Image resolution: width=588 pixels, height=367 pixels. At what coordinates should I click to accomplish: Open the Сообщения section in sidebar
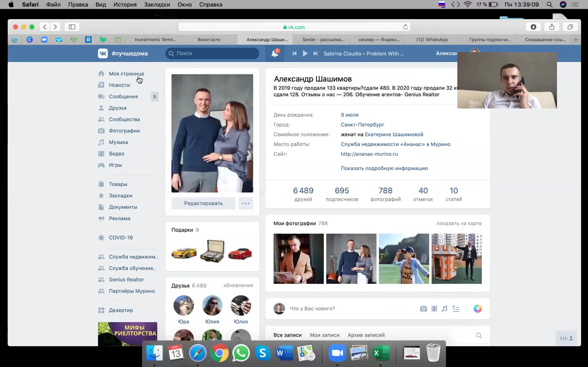123,97
